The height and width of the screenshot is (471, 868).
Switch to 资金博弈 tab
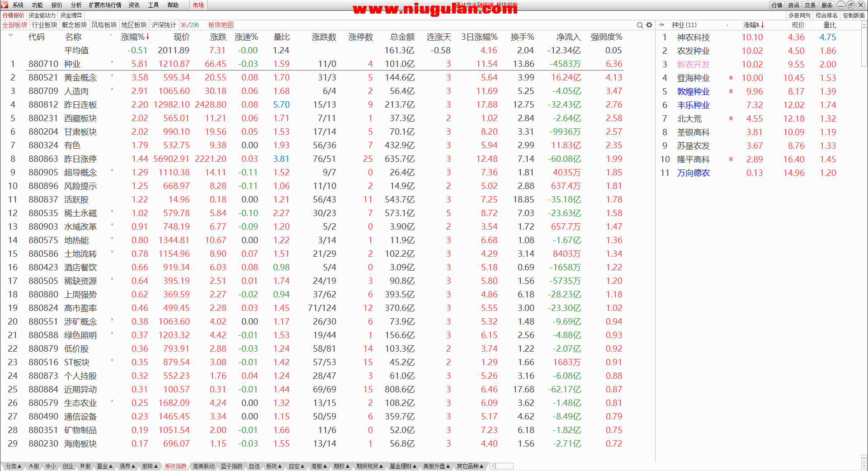pyautogui.click(x=71, y=15)
